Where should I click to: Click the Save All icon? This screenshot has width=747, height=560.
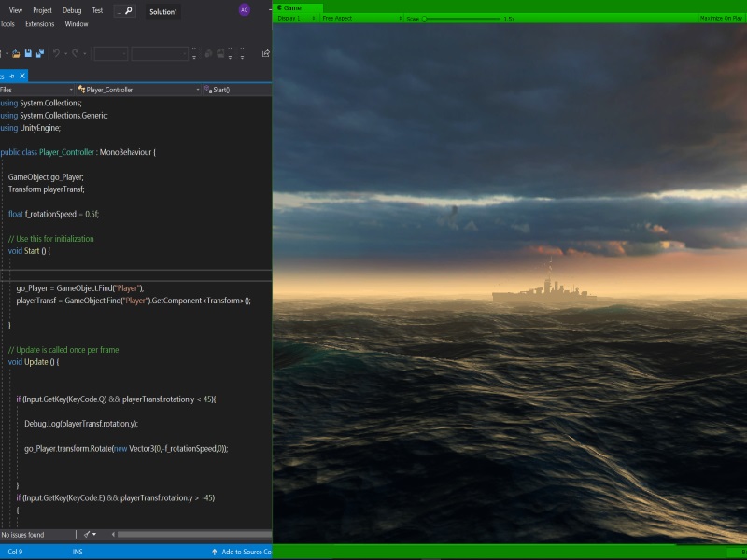tap(39, 53)
